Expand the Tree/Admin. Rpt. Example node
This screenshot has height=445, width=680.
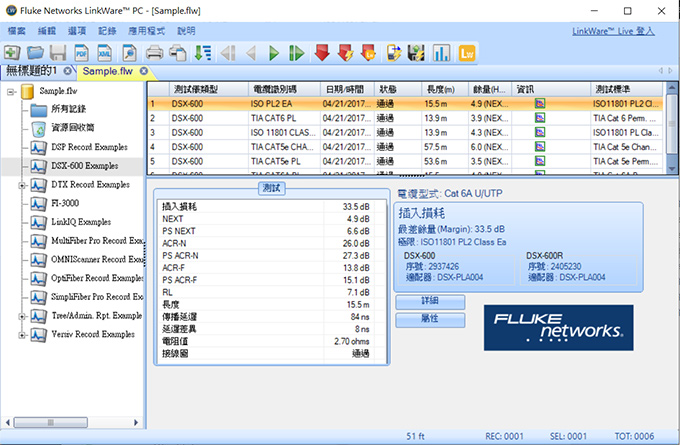pyautogui.click(x=21, y=317)
